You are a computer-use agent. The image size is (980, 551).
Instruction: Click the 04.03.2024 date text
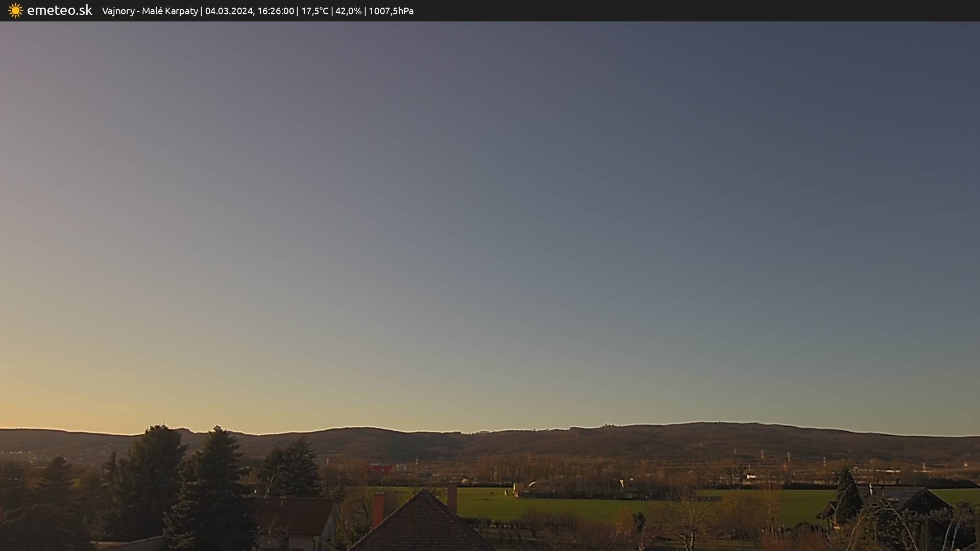coord(229,11)
